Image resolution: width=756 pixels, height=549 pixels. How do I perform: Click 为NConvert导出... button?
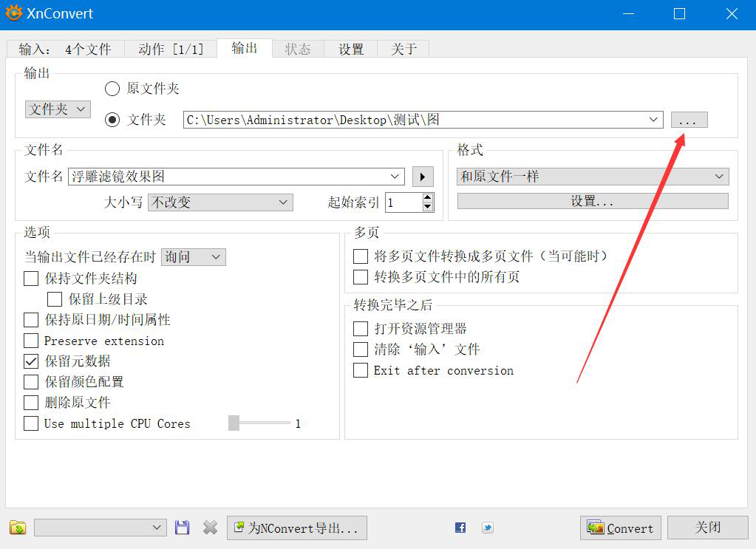pyautogui.click(x=297, y=528)
